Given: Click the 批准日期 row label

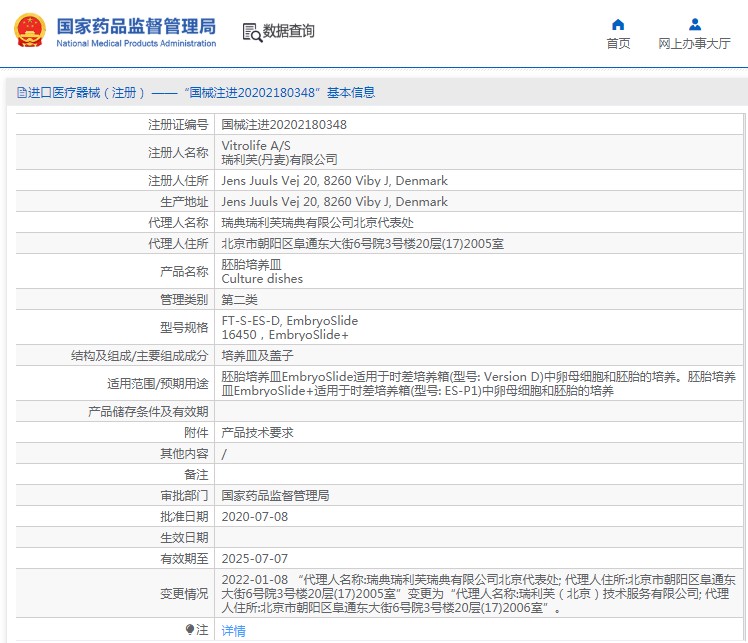Looking at the screenshot, I should 184,517.
